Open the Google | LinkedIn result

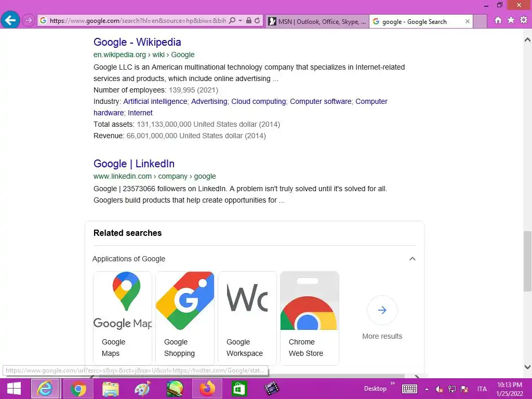pos(134,164)
